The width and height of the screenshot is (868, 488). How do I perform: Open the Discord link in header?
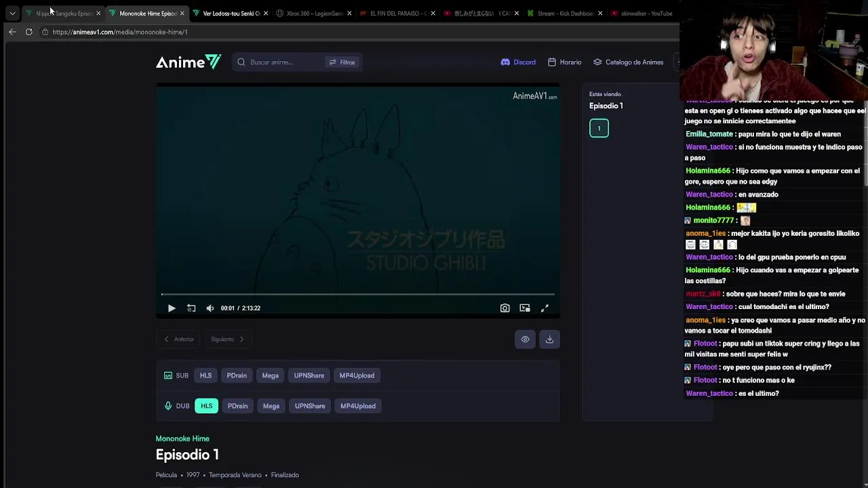point(518,62)
